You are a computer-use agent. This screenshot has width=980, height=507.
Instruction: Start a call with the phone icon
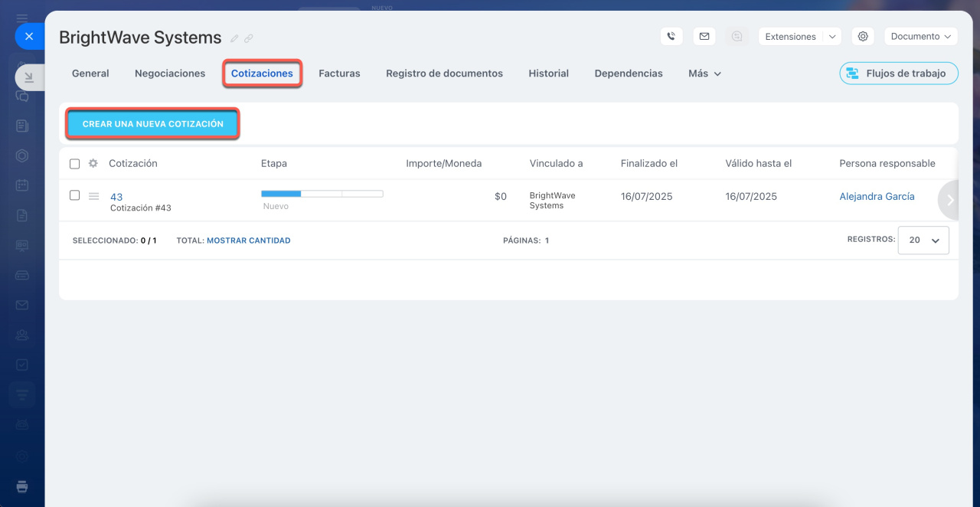click(x=671, y=36)
